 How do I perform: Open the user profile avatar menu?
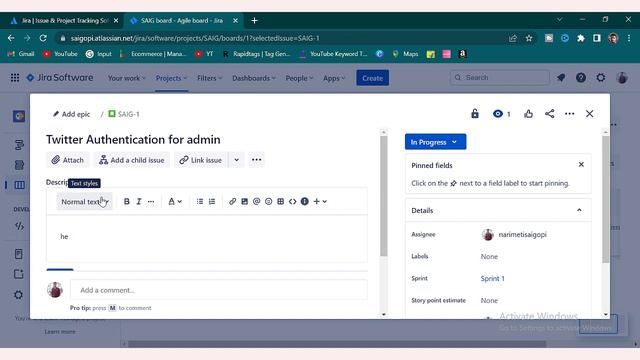[x=622, y=78]
